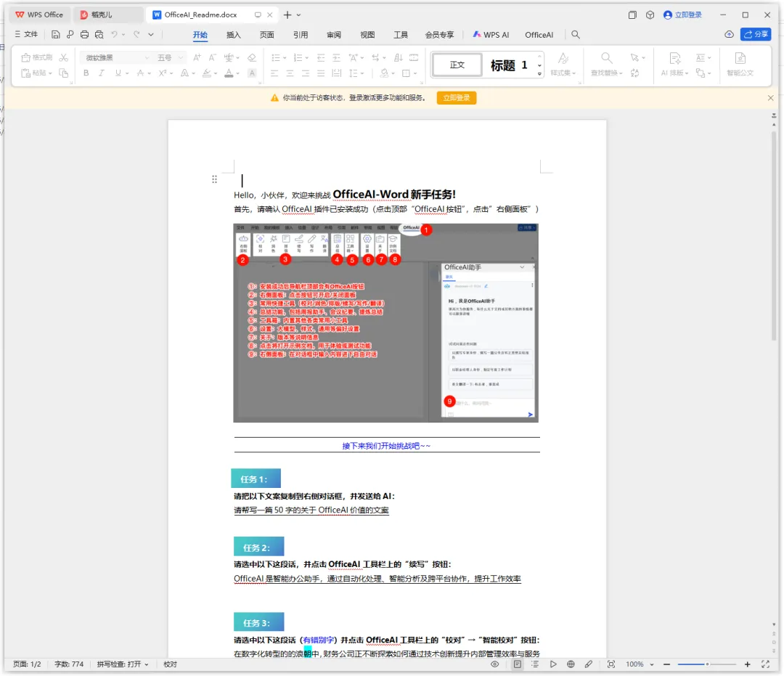Toggle eye-protection mode icon in status bar
784x676 pixels.
[494, 664]
